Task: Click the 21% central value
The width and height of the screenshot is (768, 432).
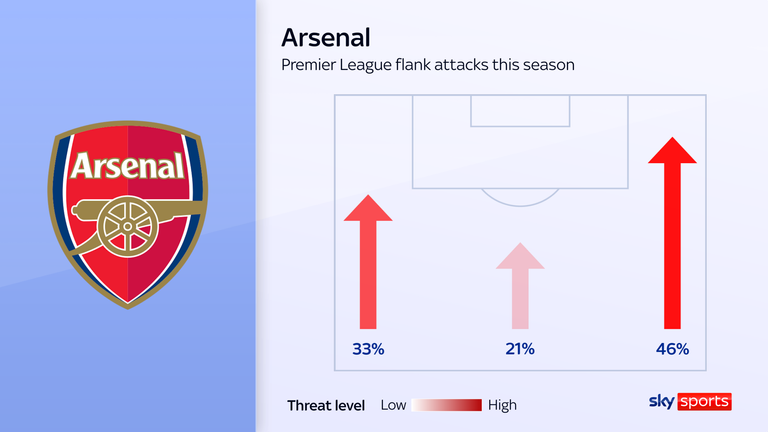Action: pyautogui.click(x=520, y=349)
